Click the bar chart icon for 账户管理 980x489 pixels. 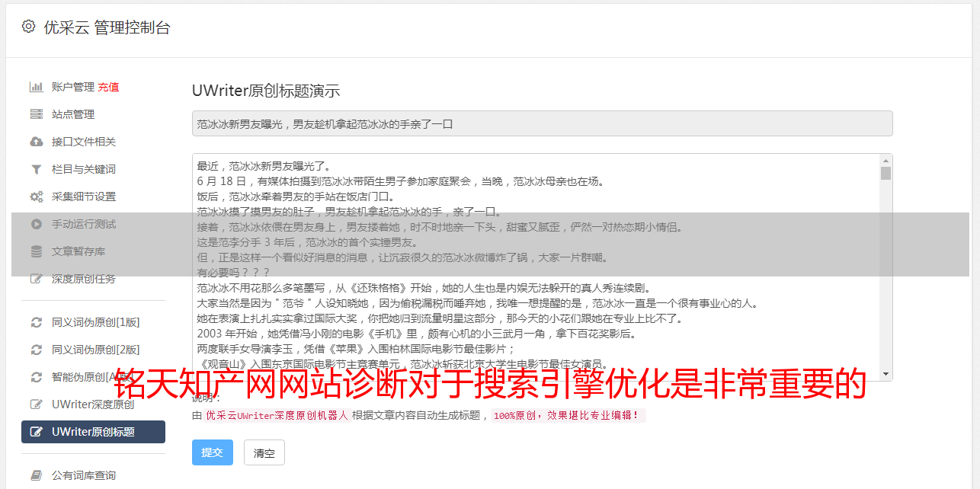coord(37,87)
